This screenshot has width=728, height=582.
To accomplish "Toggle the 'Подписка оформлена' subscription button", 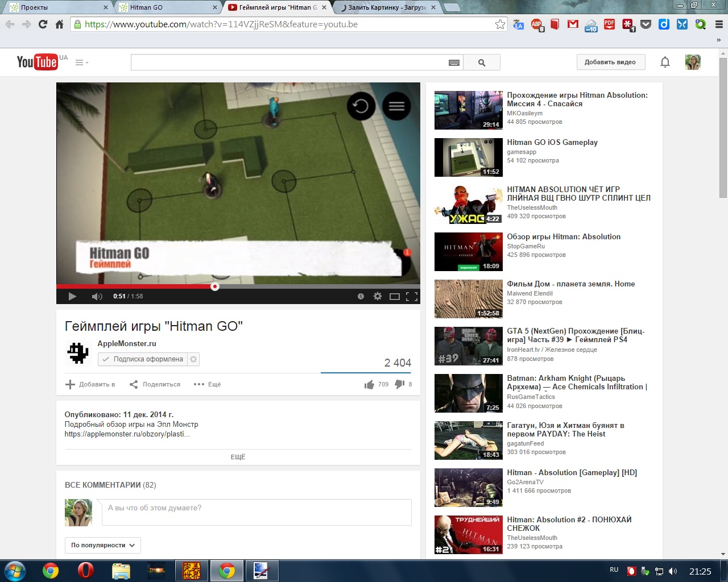I will 143,359.
